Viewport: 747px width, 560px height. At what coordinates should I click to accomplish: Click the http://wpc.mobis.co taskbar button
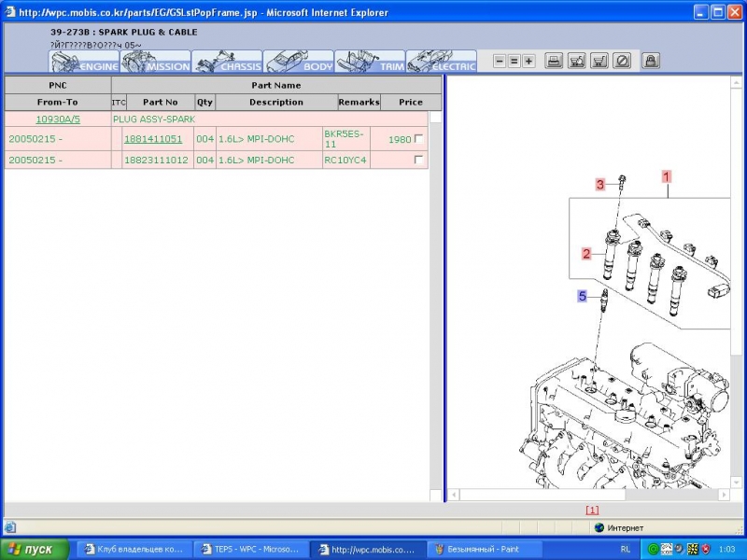[x=367, y=549]
